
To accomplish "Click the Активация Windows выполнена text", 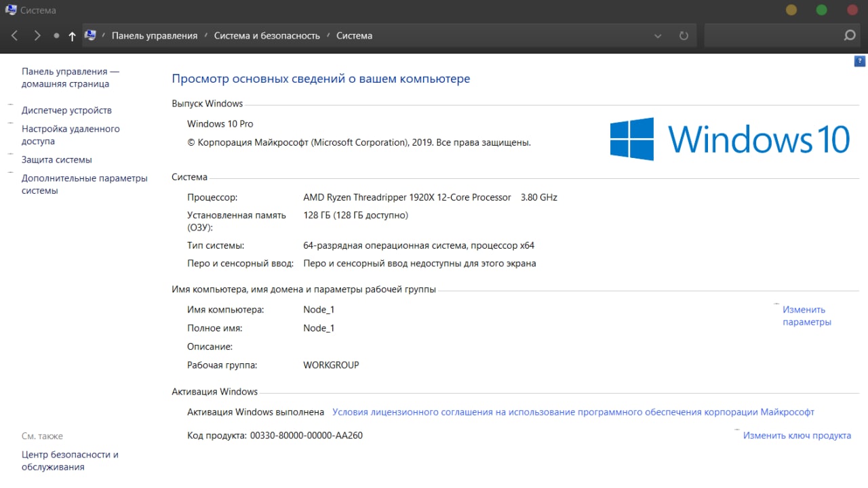I will tap(256, 412).
